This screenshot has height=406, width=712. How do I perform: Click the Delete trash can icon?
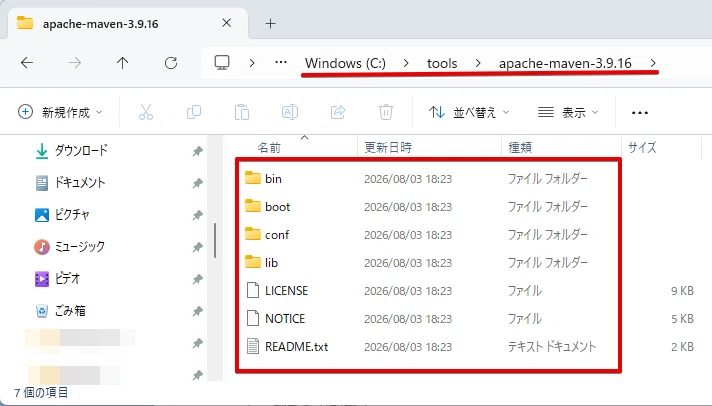point(386,112)
